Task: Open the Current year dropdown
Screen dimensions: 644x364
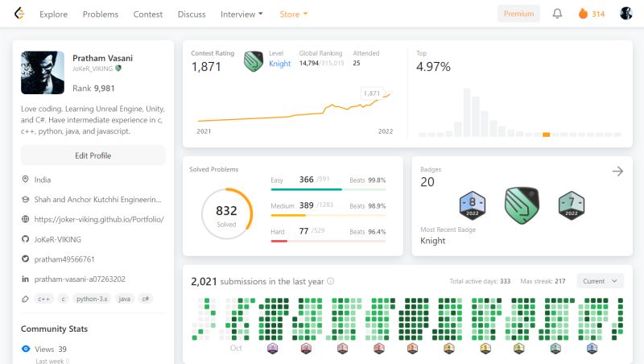Action: click(x=600, y=281)
